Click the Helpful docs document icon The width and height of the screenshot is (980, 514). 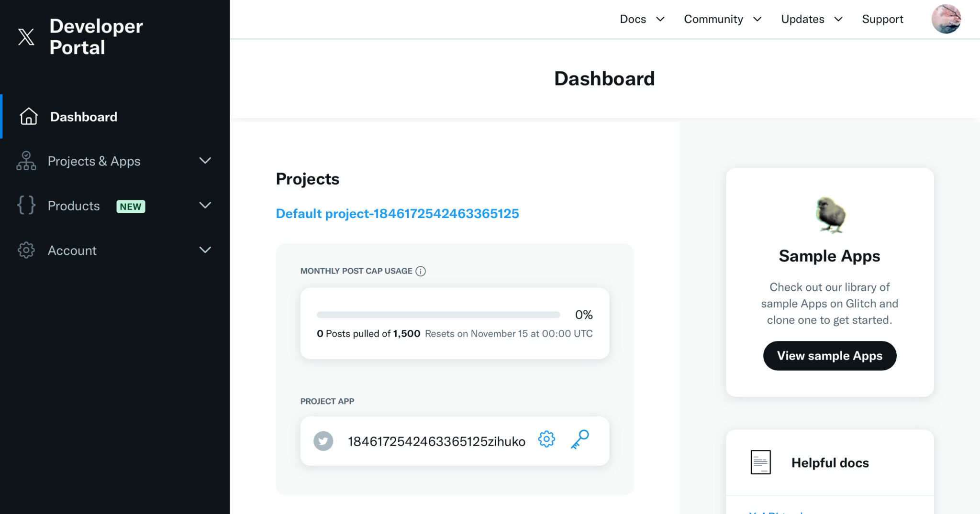(760, 462)
